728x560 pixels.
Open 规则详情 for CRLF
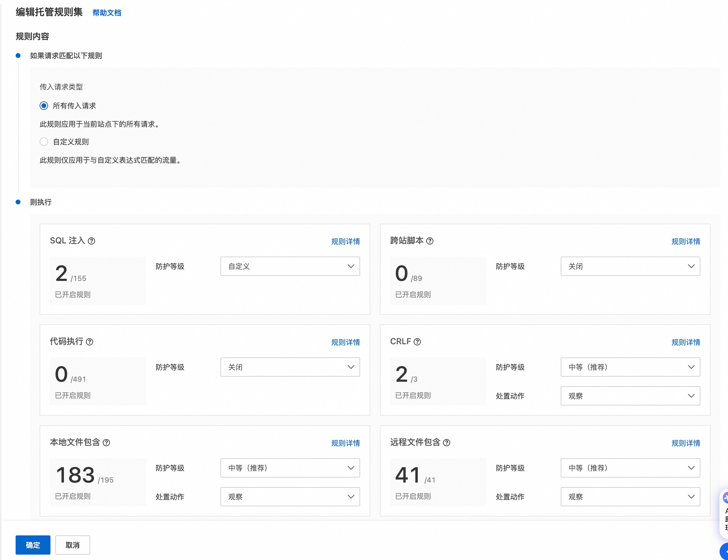point(685,342)
